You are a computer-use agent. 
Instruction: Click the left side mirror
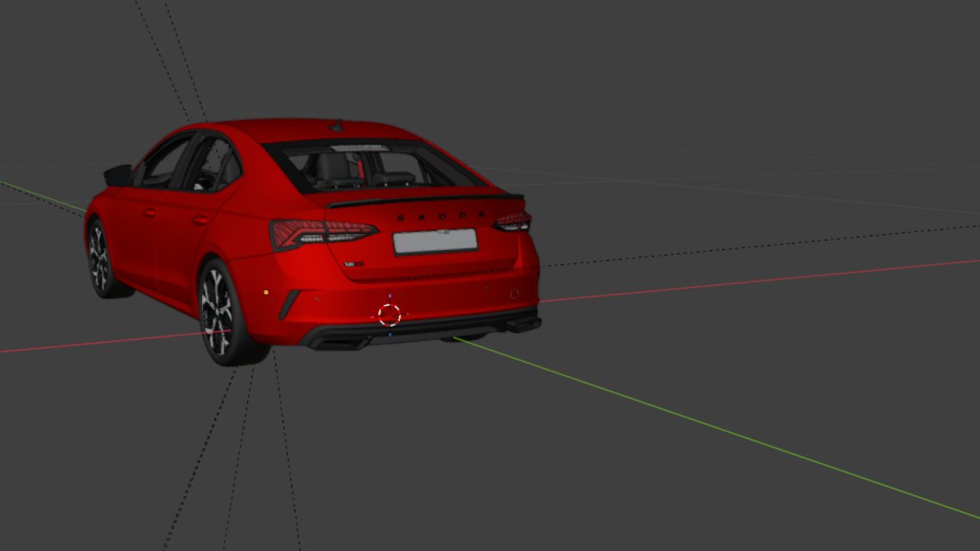[117, 175]
